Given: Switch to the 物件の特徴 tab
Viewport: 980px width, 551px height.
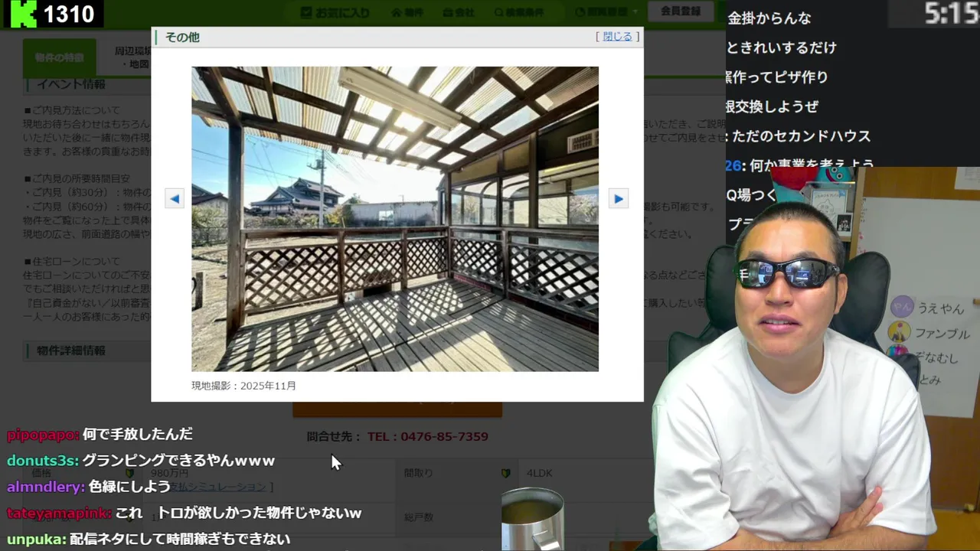Looking at the screenshot, I should click(60, 58).
